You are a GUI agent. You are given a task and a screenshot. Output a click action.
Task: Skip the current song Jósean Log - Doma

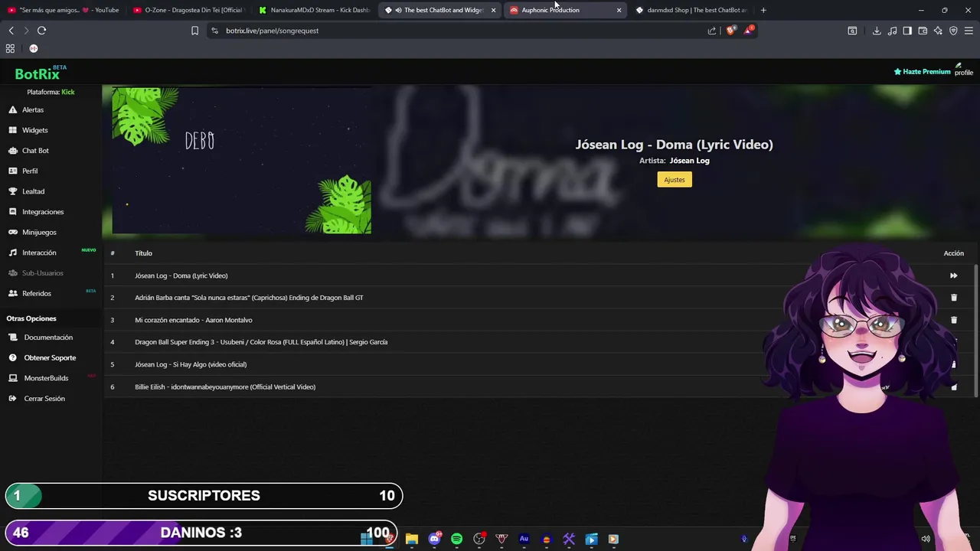coord(953,275)
